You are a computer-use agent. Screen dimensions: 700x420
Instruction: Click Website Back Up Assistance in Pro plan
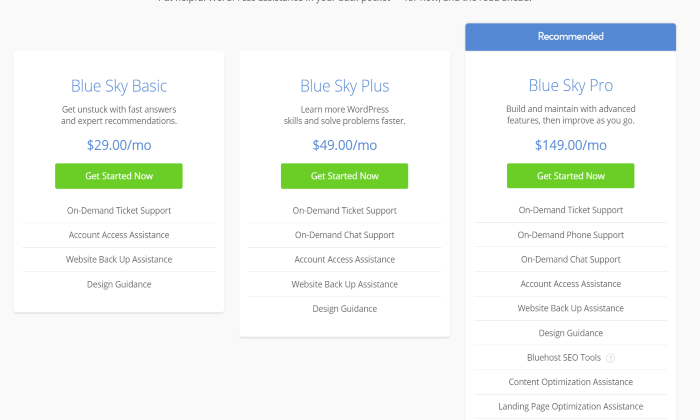[571, 308]
